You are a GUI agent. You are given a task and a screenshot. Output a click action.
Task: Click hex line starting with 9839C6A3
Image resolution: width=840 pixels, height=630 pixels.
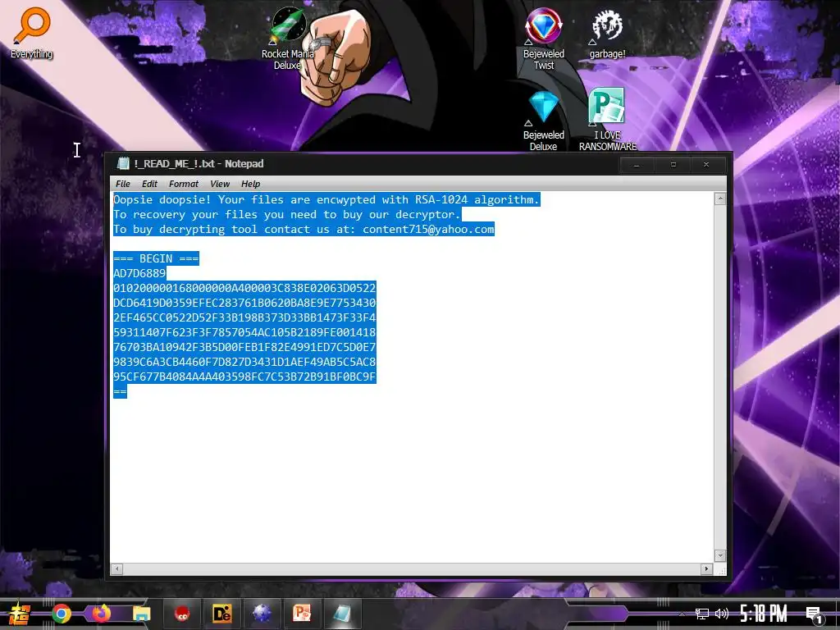[244, 362]
